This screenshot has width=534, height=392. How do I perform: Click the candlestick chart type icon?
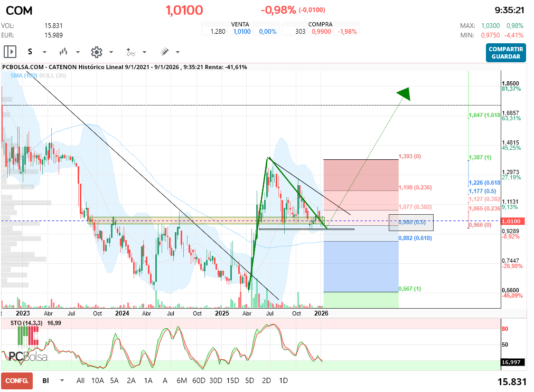click(63, 52)
